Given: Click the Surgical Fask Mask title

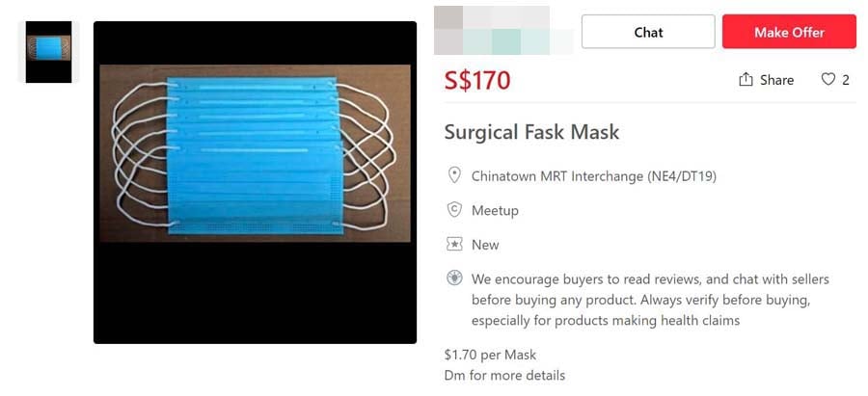Looking at the screenshot, I should click(531, 132).
